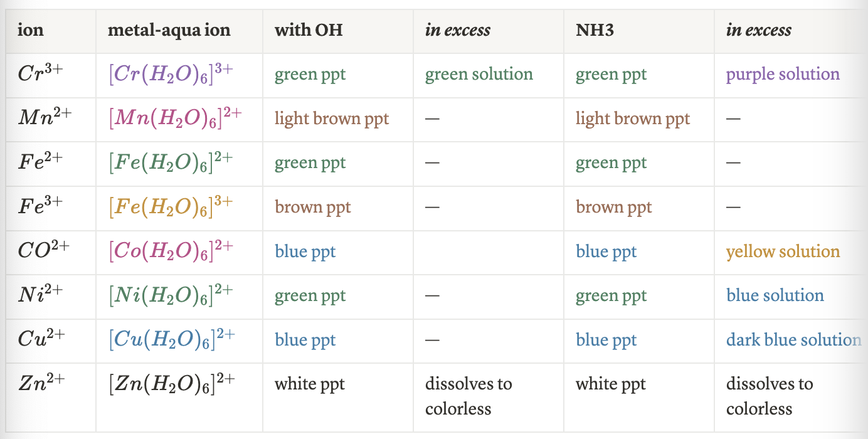
Task: Click the "ion" column header
Action: 31,30
